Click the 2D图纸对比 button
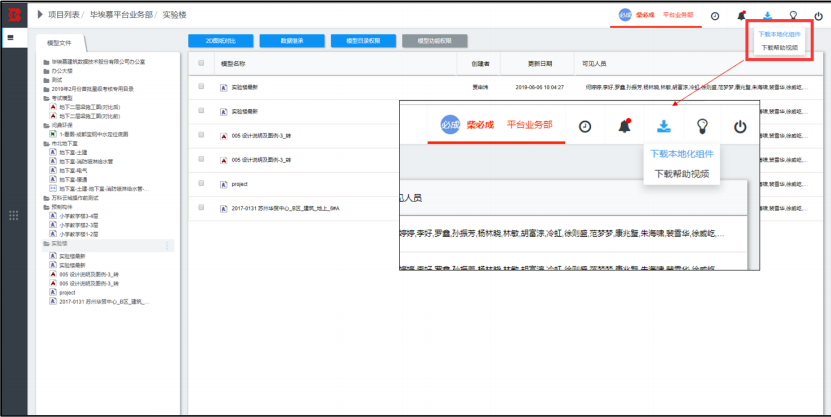Screen dimensions: 831x417 point(220,41)
